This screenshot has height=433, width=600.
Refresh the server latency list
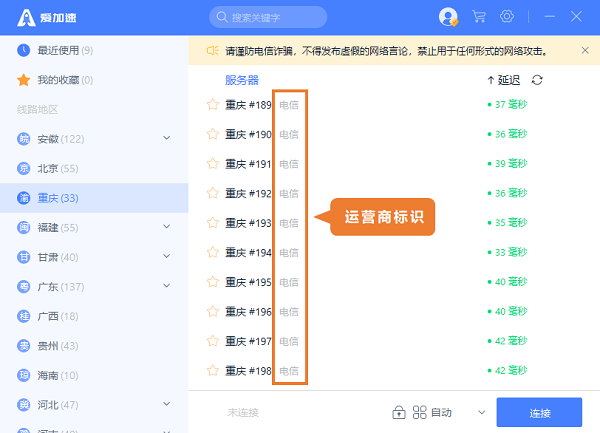(x=538, y=80)
